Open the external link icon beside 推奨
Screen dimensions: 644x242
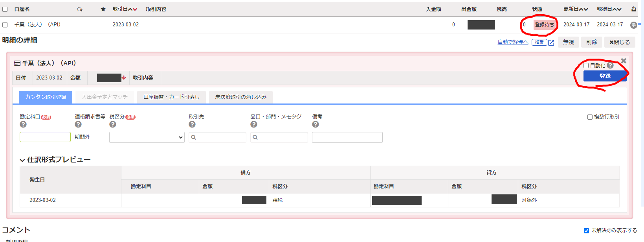point(551,42)
